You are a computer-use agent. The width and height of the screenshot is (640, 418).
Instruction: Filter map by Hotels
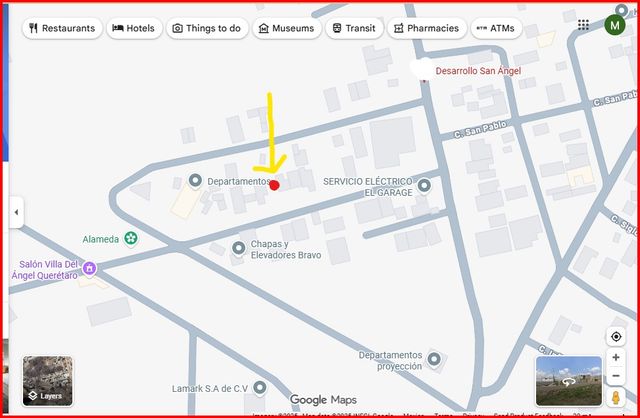pyautogui.click(x=134, y=28)
